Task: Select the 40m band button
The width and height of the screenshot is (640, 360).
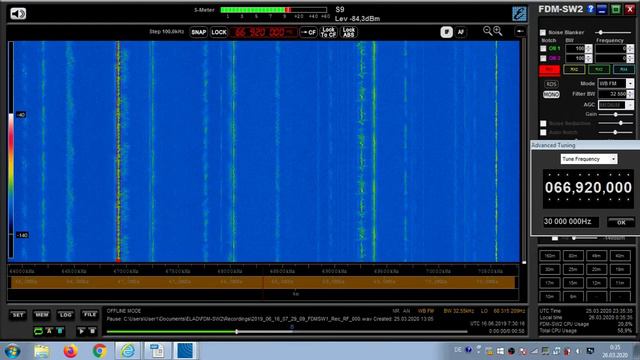Action: point(620,256)
